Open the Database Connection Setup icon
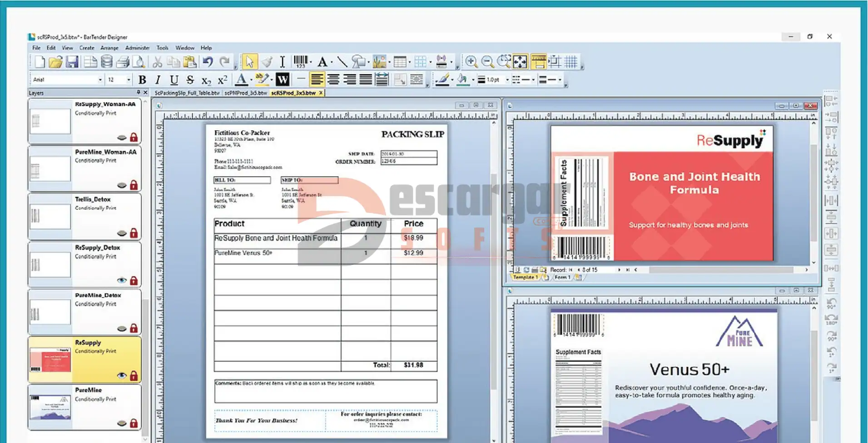 tap(107, 62)
